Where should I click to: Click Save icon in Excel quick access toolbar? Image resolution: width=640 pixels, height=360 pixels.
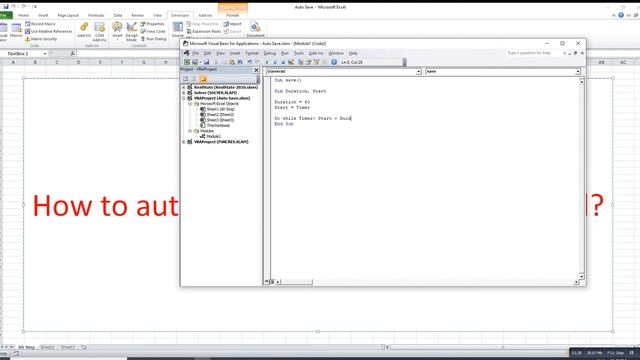pyautogui.click(x=6, y=7)
